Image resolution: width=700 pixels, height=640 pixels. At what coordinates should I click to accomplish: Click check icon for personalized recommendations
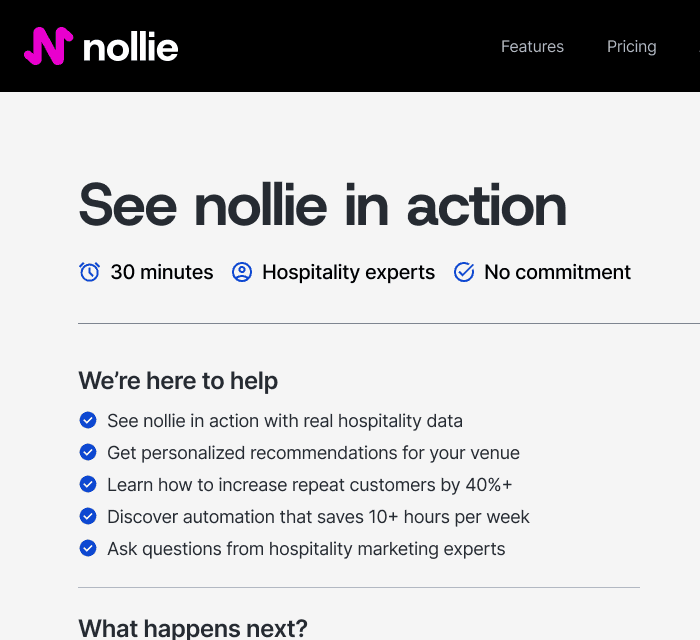(x=88, y=453)
